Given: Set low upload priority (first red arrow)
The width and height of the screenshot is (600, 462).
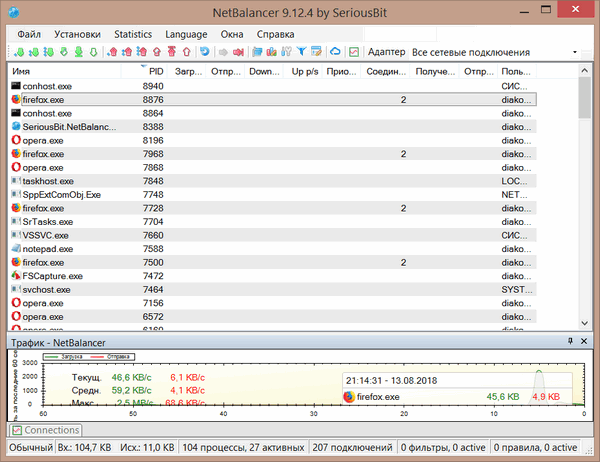Looking at the screenshot, I should [x=112, y=52].
